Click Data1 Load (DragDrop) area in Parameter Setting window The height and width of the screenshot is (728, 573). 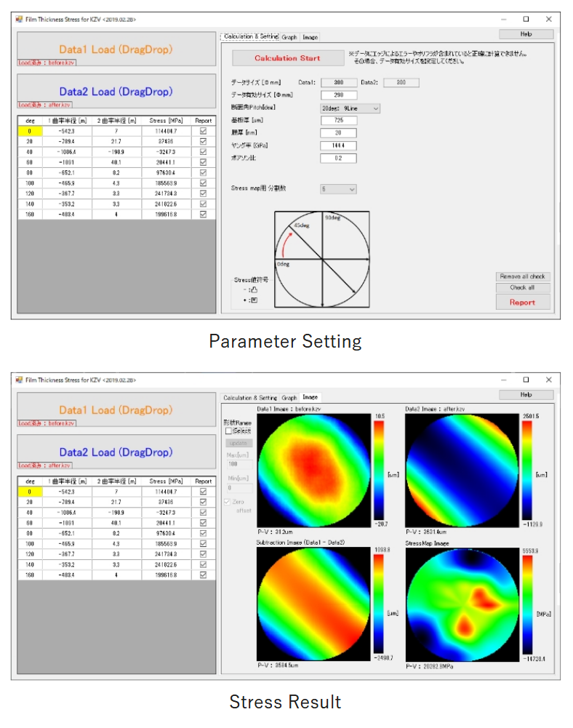coord(116,49)
